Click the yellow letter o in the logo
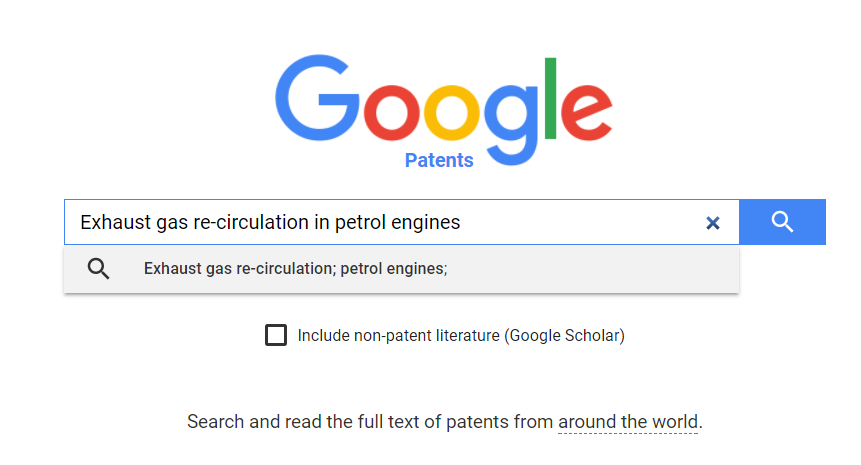The height and width of the screenshot is (465, 861). point(451,113)
